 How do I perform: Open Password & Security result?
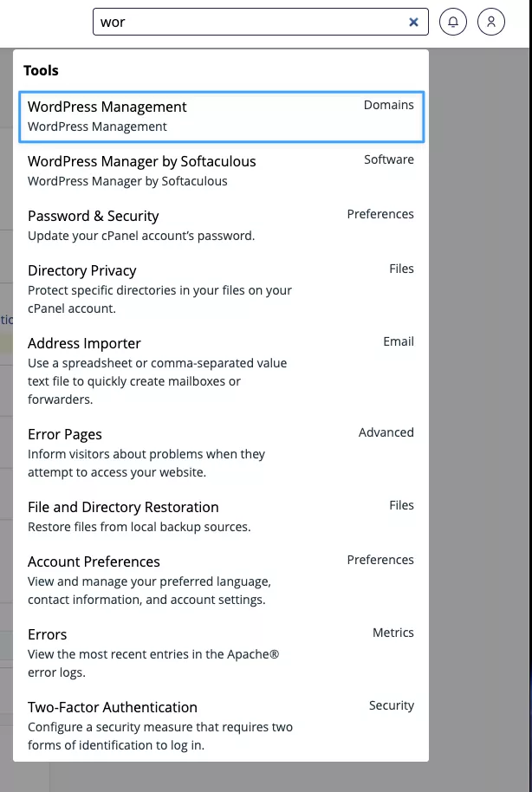coord(94,217)
